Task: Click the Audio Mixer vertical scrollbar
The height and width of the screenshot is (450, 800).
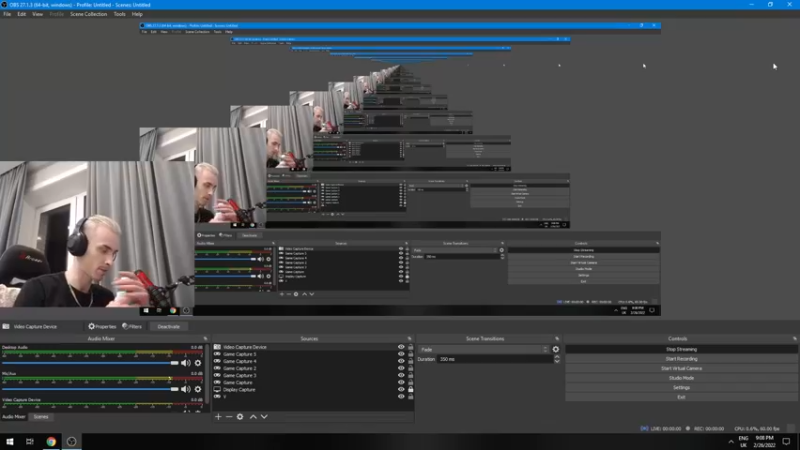Action: coord(207,375)
